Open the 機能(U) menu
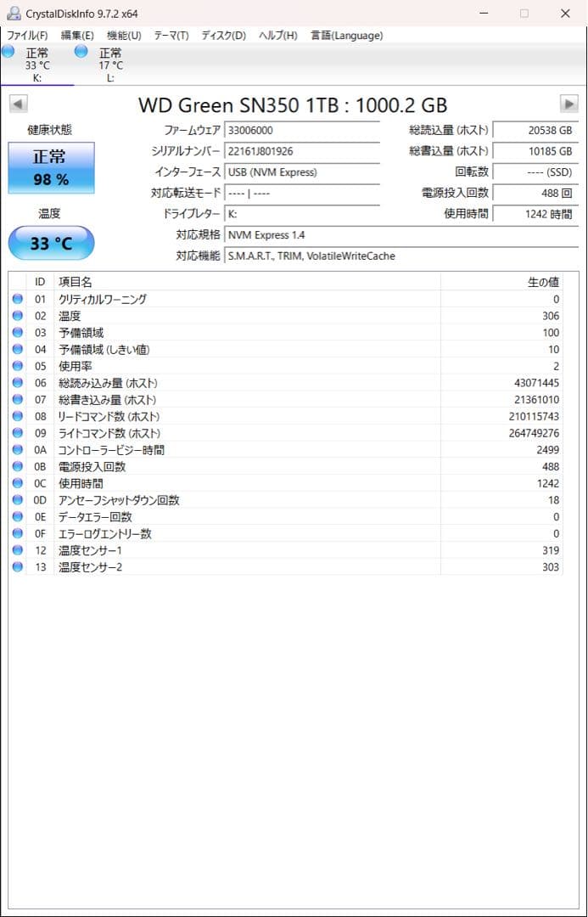588x917 pixels. tap(124, 36)
